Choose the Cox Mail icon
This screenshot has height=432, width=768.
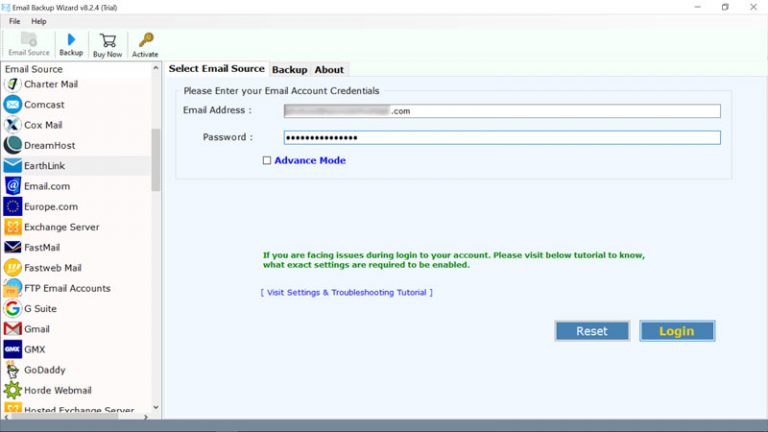tap(12, 125)
